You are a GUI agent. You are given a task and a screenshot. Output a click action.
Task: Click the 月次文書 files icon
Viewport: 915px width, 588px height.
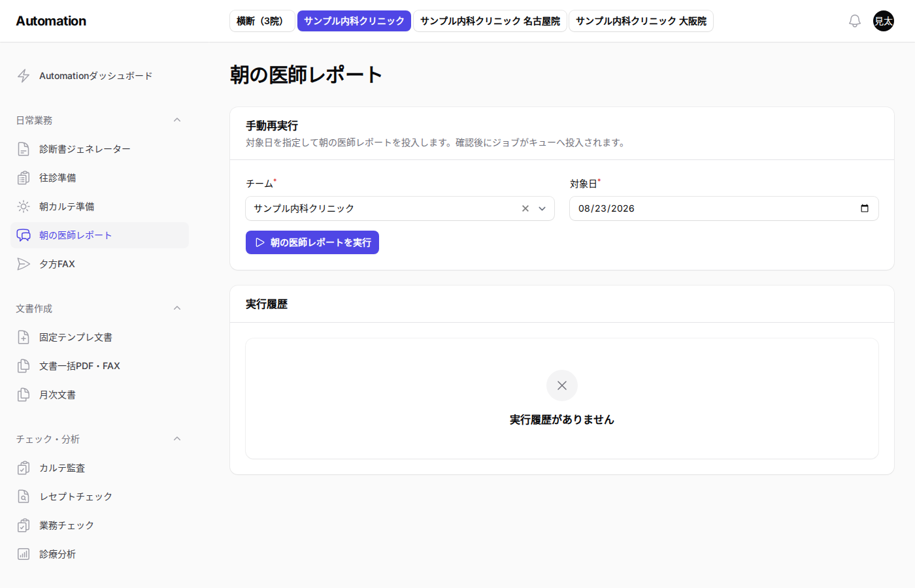tap(24, 395)
